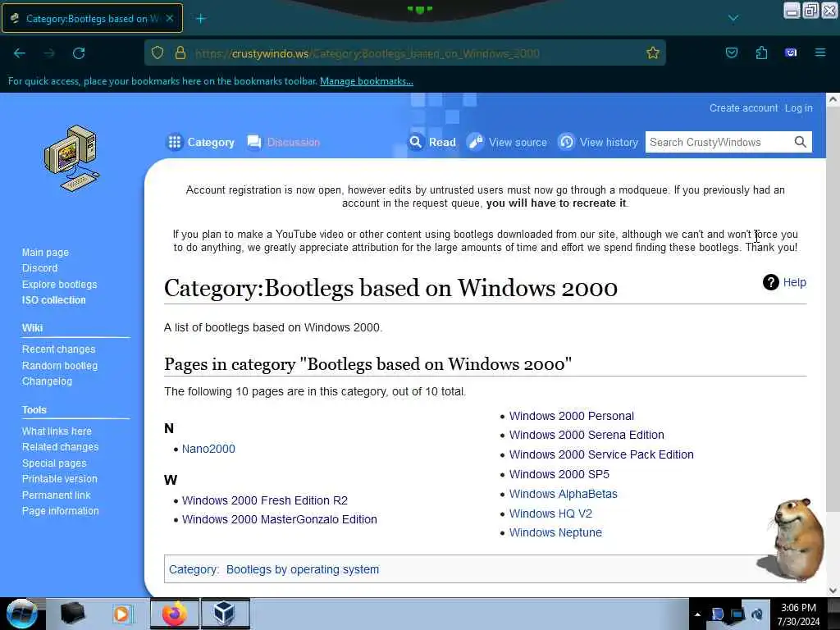The height and width of the screenshot is (630, 840).
Task: Open Explore bootlegs sidebar link
Action: pos(59,285)
